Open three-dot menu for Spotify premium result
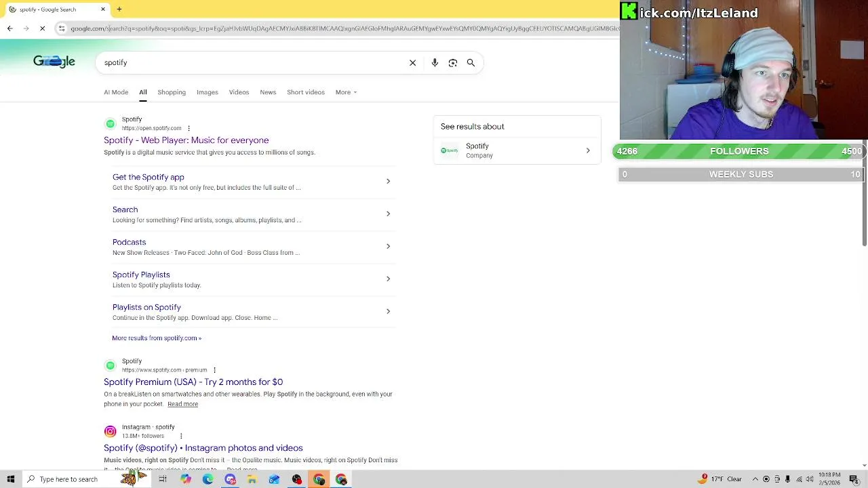This screenshot has height=488, width=868. coord(214,370)
